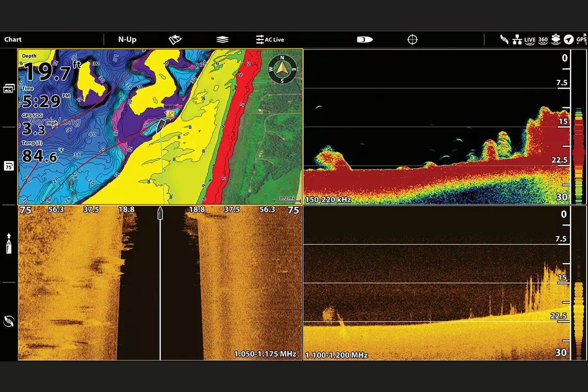Open the Chart view menu
The image size is (588, 392).
(x=13, y=40)
